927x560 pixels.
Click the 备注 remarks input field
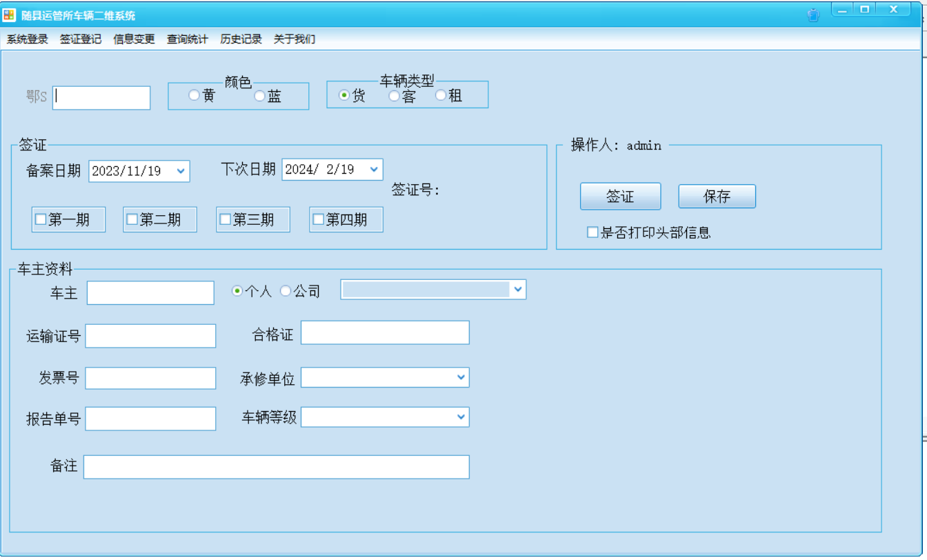click(x=277, y=467)
